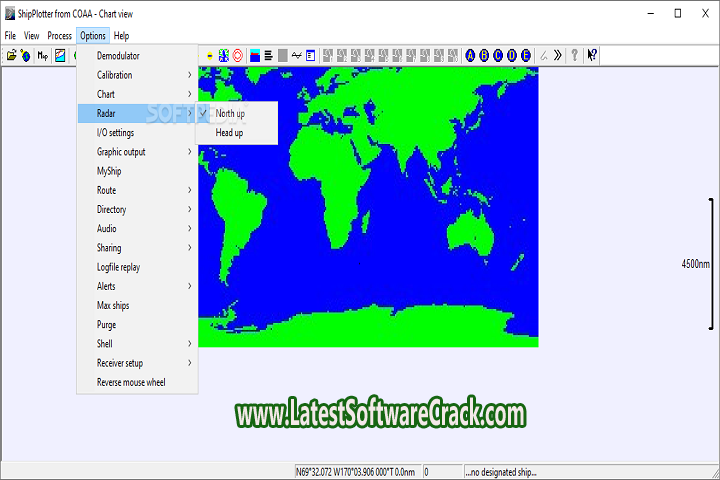Screen dimensions: 720x480
Task: Switch radar orientation to Head up
Action: point(229,132)
